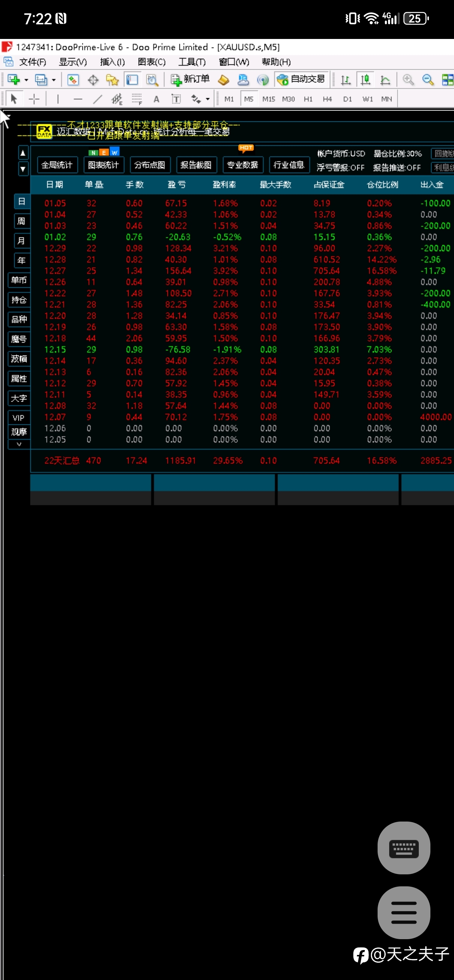Select the text label tool
454x980 pixels.
pyautogui.click(x=176, y=99)
